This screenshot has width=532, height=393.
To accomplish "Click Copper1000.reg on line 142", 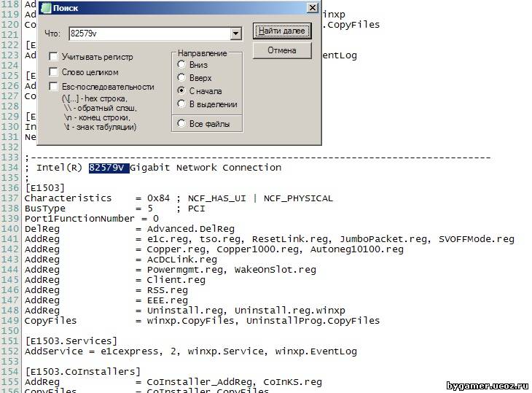I will click(x=257, y=249).
